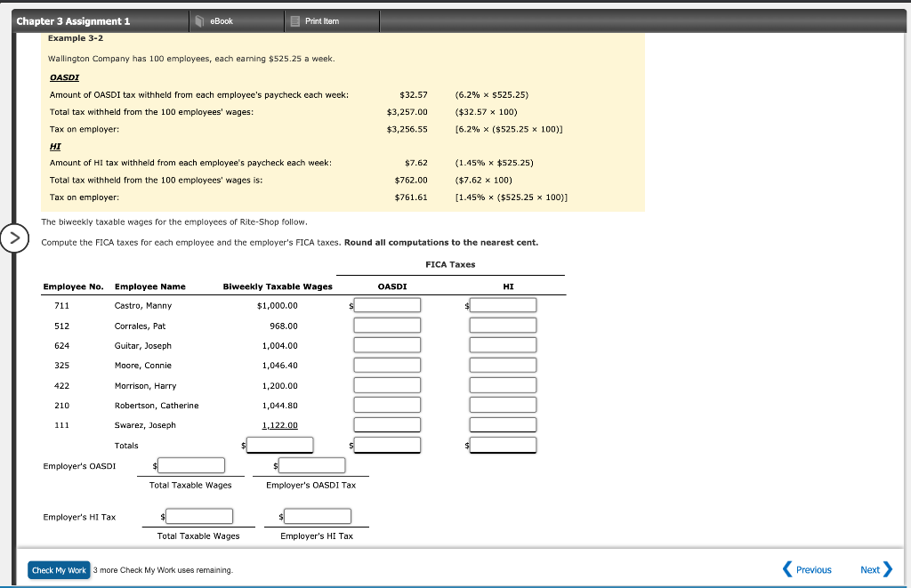This screenshot has width=911, height=588.
Task: Click Guitar, Joseph's HI input field
Action: click(503, 344)
